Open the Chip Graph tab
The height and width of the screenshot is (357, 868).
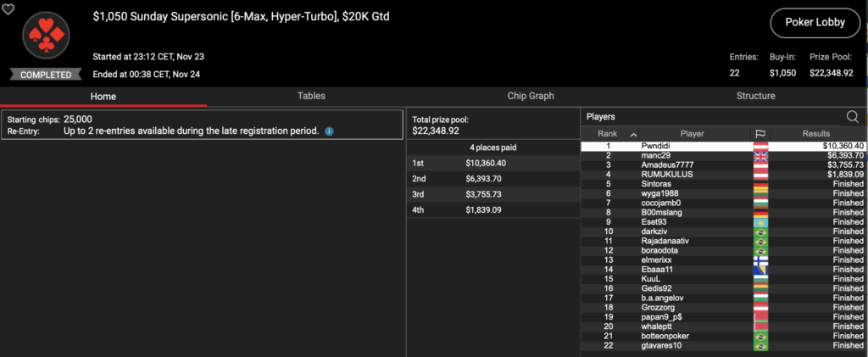coord(530,96)
